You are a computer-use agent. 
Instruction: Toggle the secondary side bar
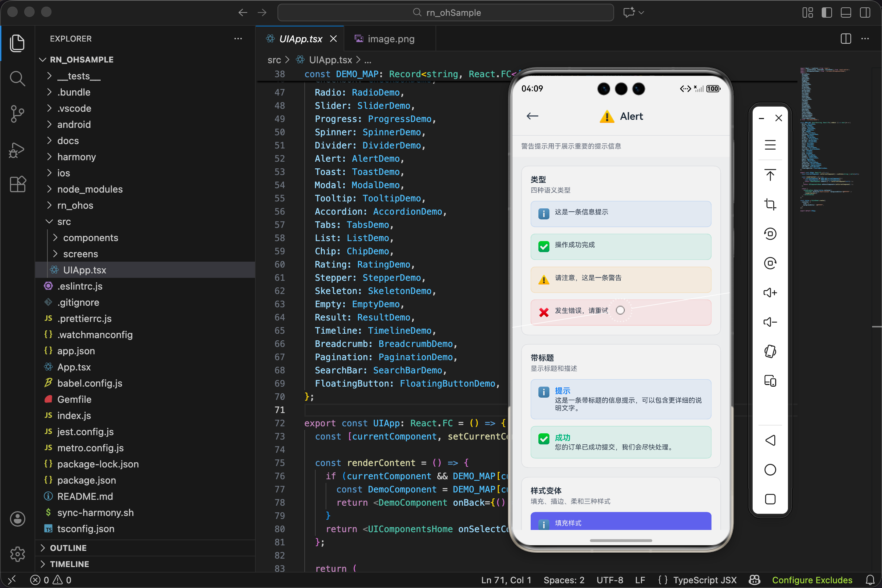click(865, 12)
